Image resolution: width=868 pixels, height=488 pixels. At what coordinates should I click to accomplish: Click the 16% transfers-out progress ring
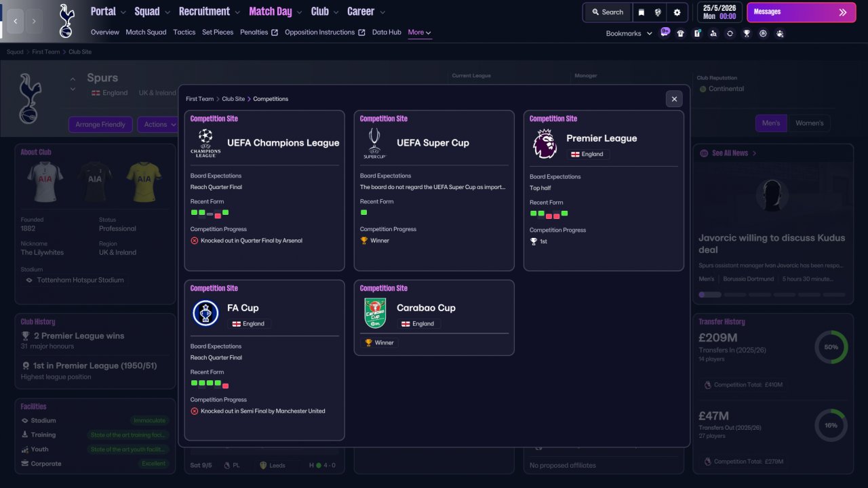pyautogui.click(x=831, y=426)
